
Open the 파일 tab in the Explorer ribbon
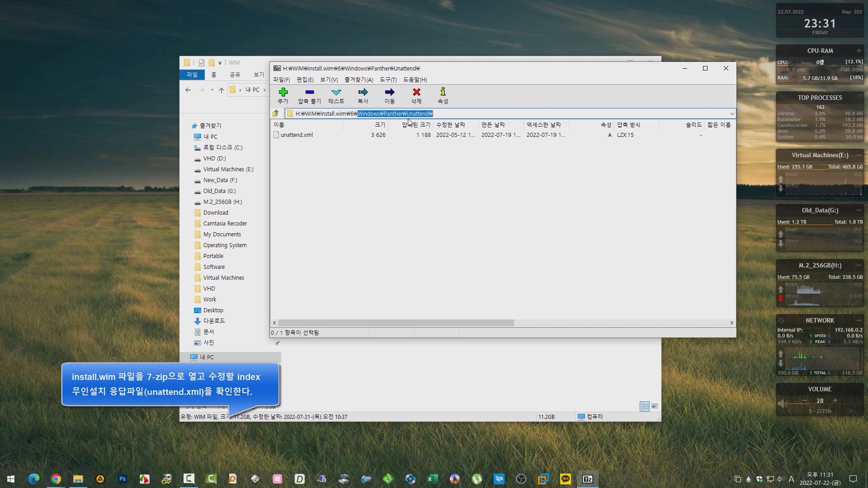coord(192,75)
